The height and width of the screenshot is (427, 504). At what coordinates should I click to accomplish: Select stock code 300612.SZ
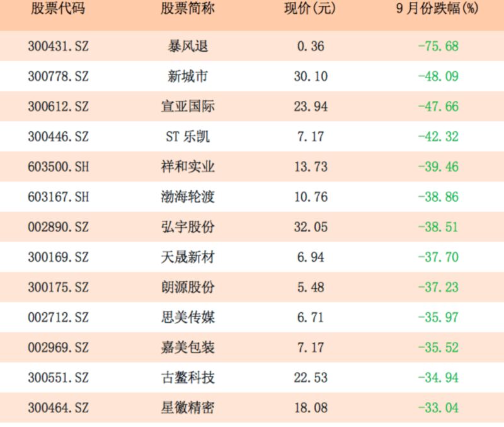58,107
